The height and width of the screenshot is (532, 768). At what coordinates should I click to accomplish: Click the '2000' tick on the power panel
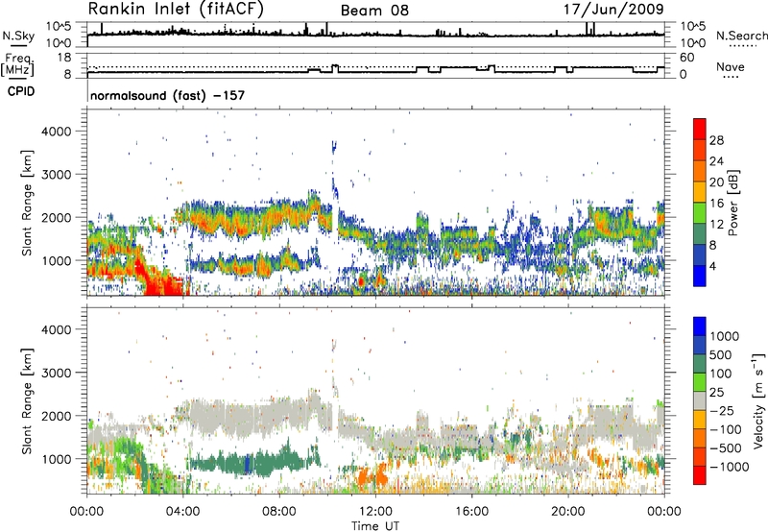(57, 217)
